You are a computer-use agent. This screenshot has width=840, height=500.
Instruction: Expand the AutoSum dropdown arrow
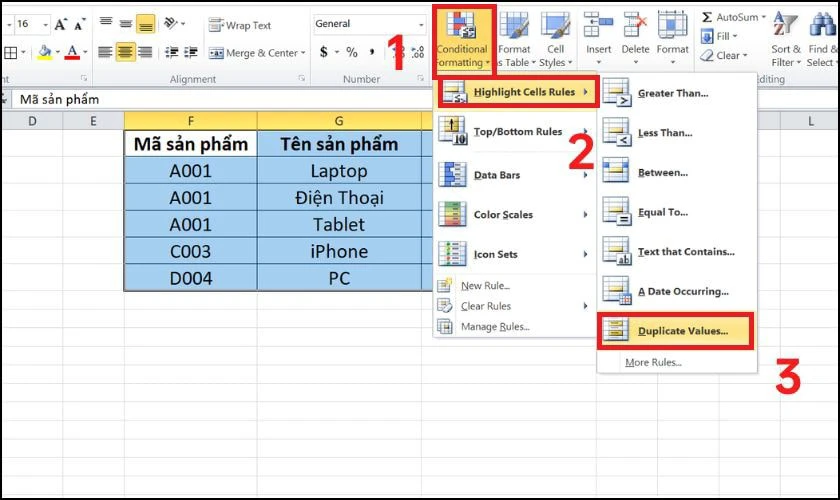pos(763,17)
